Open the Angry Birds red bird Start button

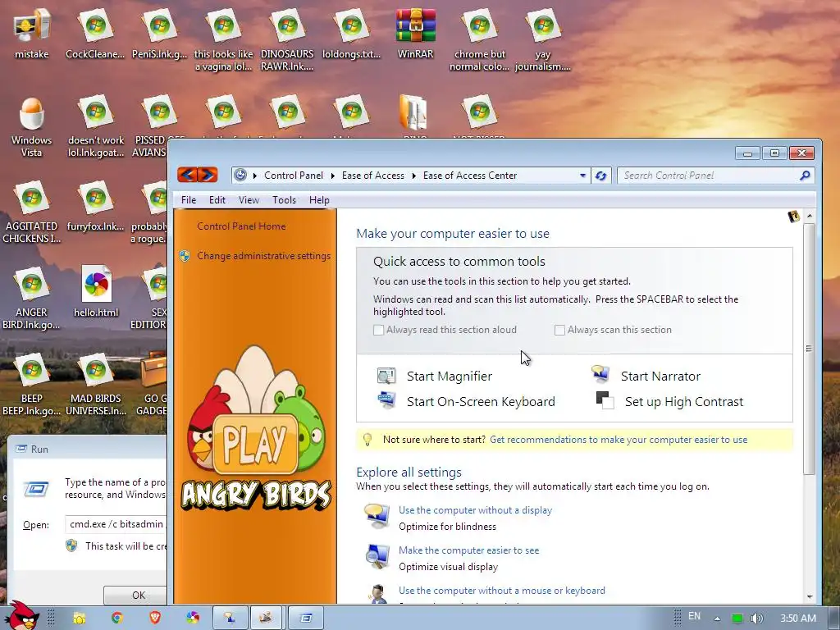[21, 615]
